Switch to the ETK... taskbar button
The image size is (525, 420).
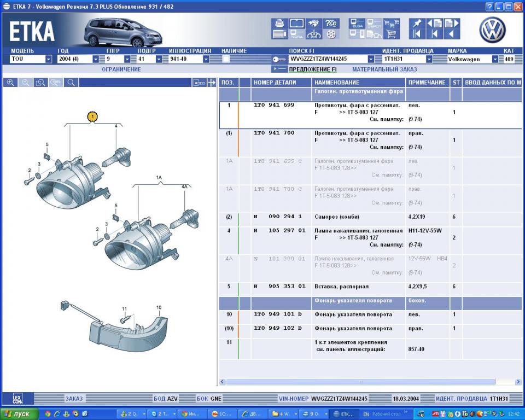coord(343,414)
